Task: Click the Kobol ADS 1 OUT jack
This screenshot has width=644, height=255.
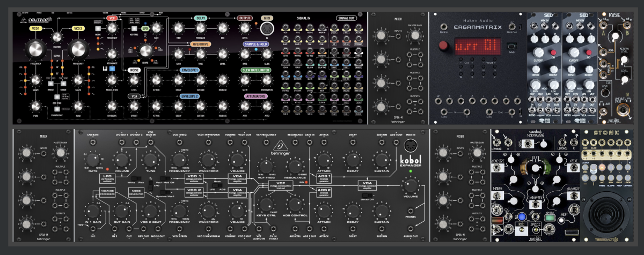Action: pos(397,142)
